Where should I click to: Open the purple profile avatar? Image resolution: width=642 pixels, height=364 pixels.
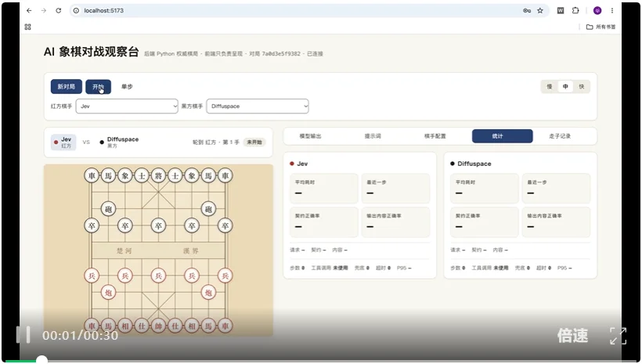click(597, 11)
